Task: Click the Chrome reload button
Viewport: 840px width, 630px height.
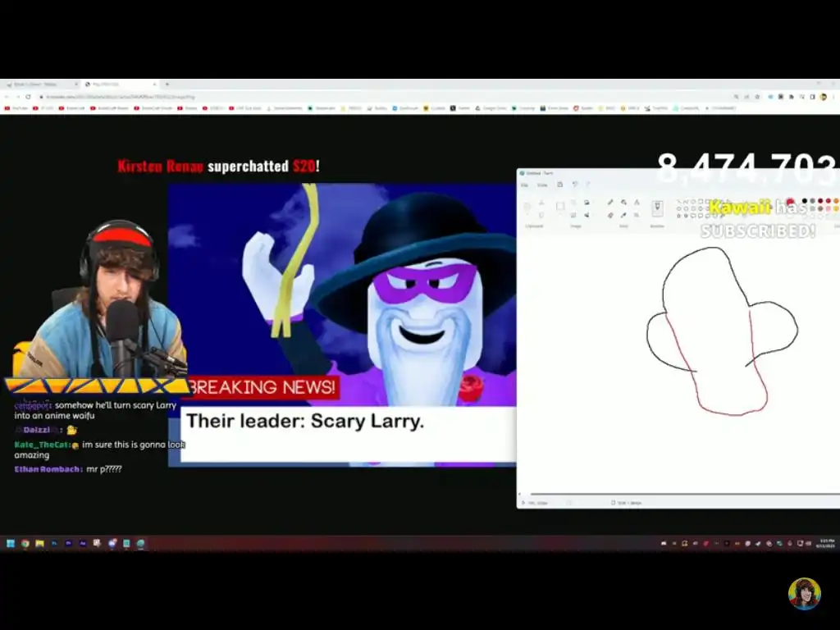Action: (28, 97)
